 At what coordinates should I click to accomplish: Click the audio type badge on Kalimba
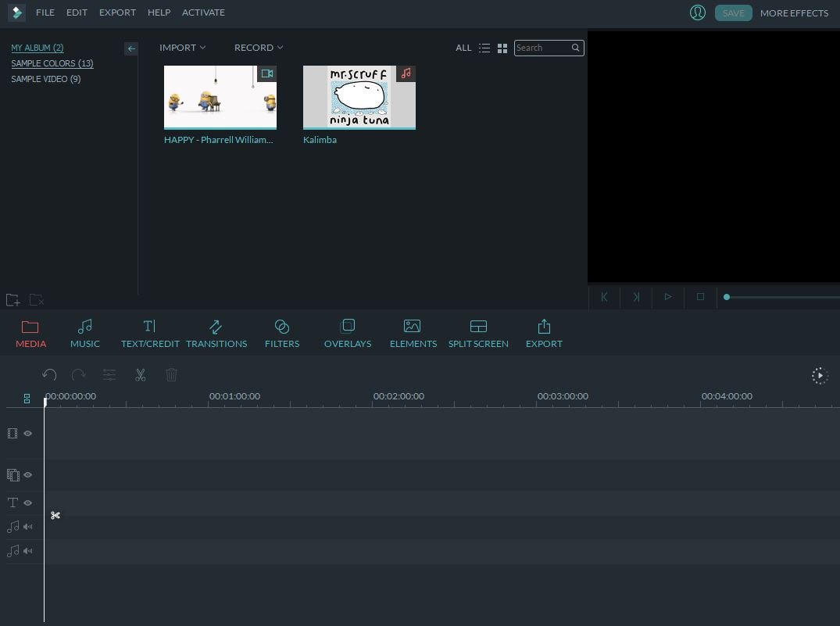[406, 73]
